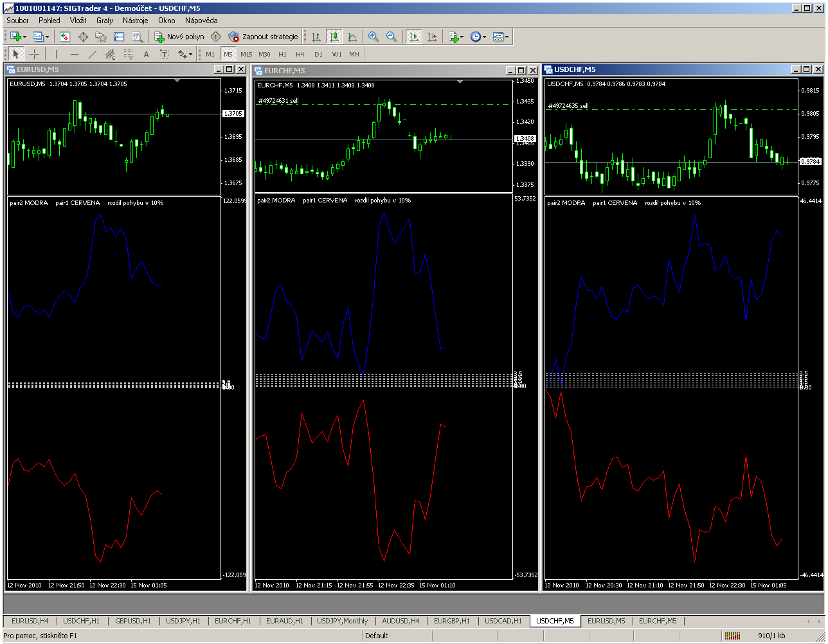Expand the Periods dropdown arrow
The width and height of the screenshot is (828, 644).
[484, 37]
